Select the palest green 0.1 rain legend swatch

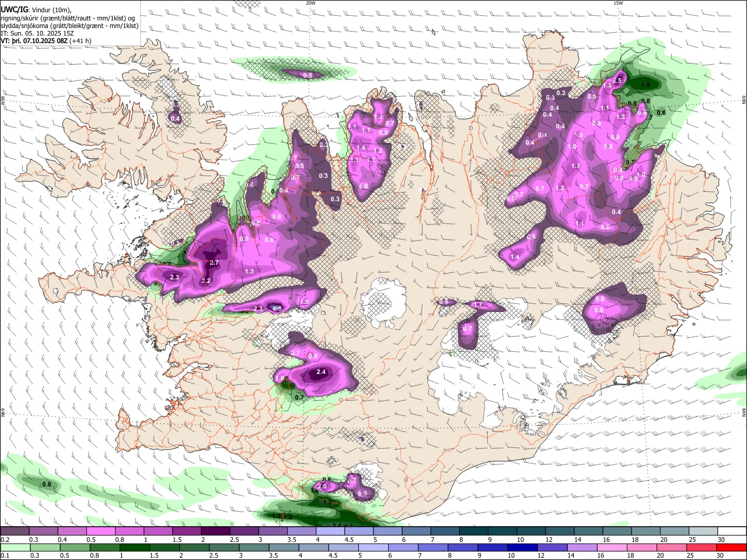pos(15,548)
